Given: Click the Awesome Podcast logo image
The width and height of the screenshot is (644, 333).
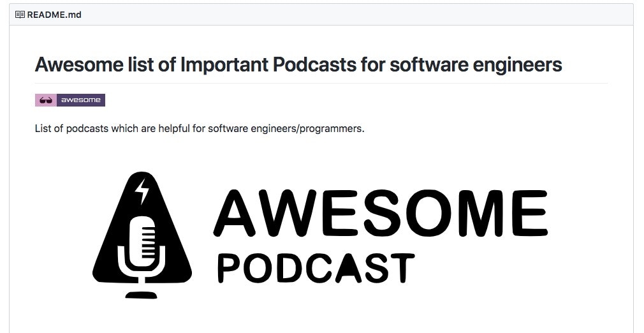Looking at the screenshot, I should click(x=320, y=235).
